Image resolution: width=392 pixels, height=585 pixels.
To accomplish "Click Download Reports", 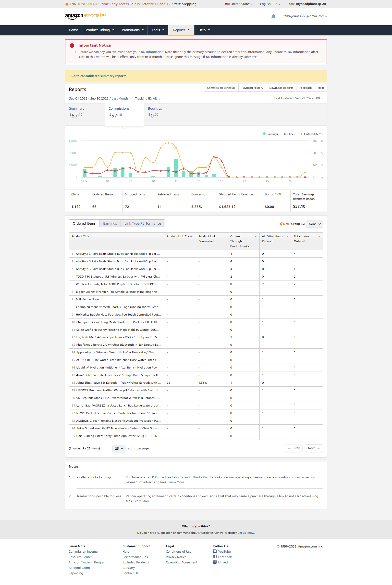I will pyautogui.click(x=281, y=88).
